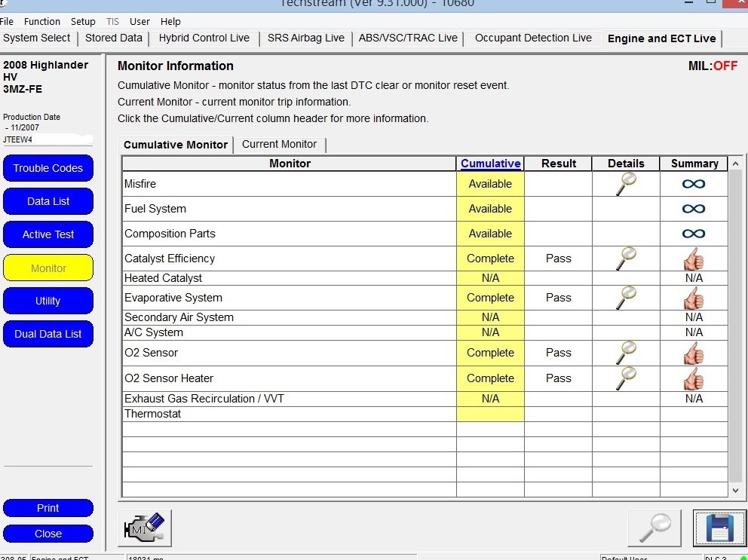Switch to the Current Monitor tab
The width and height of the screenshot is (748, 560).
(279, 144)
